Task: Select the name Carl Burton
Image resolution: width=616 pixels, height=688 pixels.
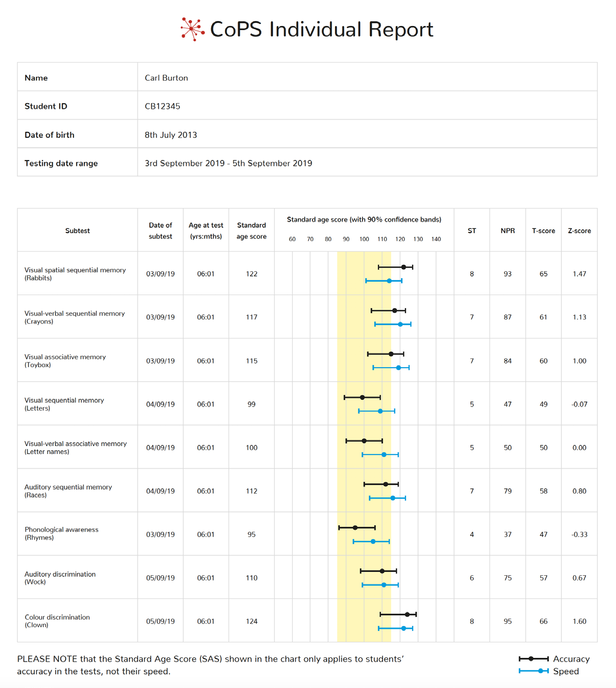Action: click(166, 78)
